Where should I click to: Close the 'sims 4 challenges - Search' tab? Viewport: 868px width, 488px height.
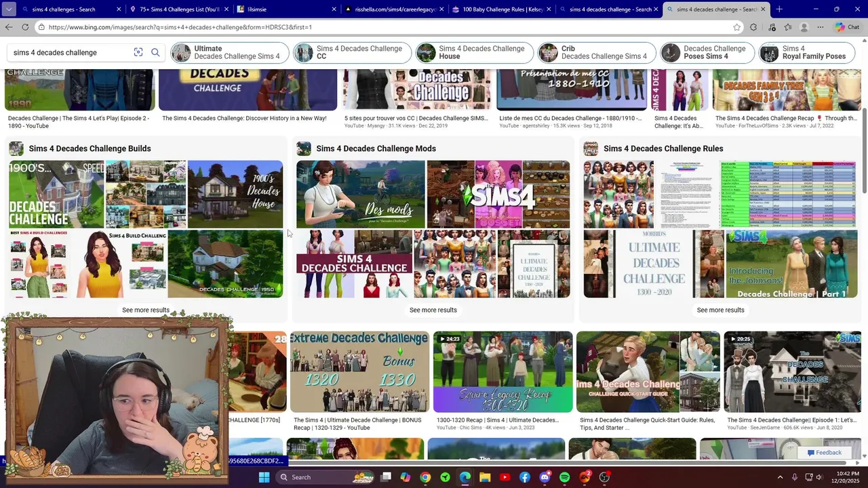[119, 9]
